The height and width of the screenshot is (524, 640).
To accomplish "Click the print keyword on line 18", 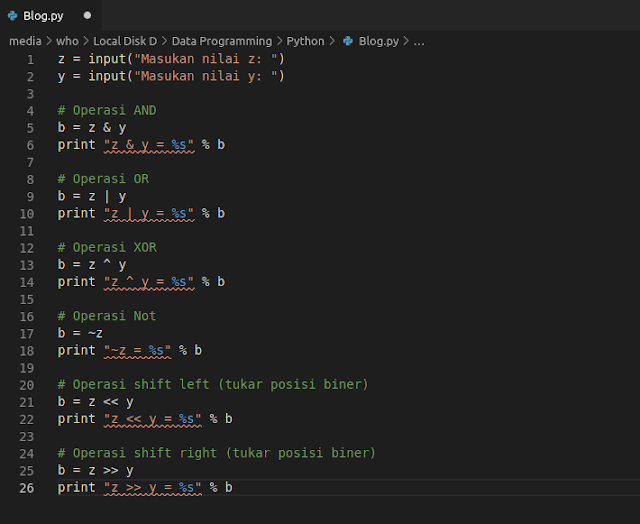I will pos(76,351).
